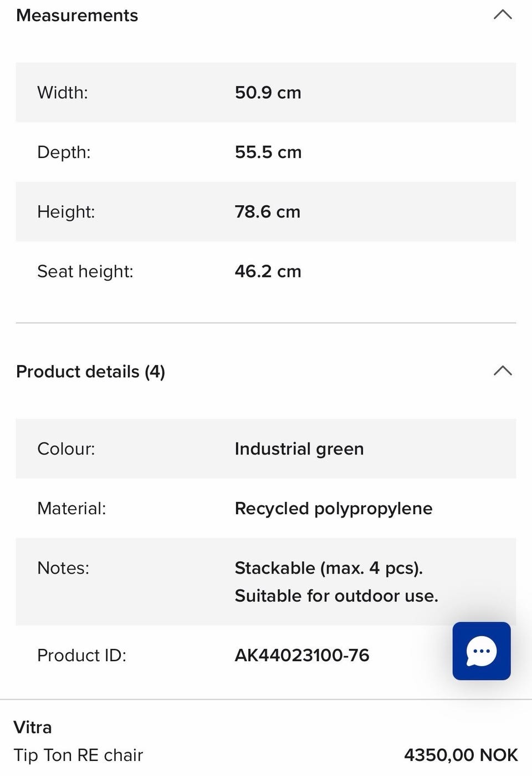Image resolution: width=532 pixels, height=776 pixels.
Task: Select the Depth 55.5 cm row
Action: pos(265,152)
